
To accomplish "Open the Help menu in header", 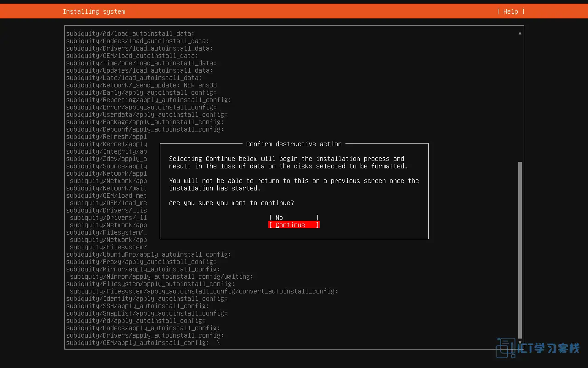I will 510,11.
